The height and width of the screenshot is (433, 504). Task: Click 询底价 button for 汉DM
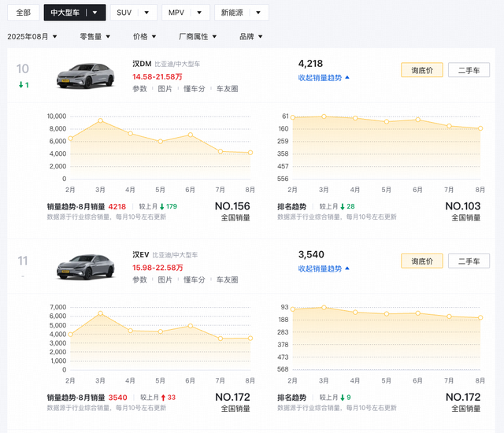click(x=421, y=70)
